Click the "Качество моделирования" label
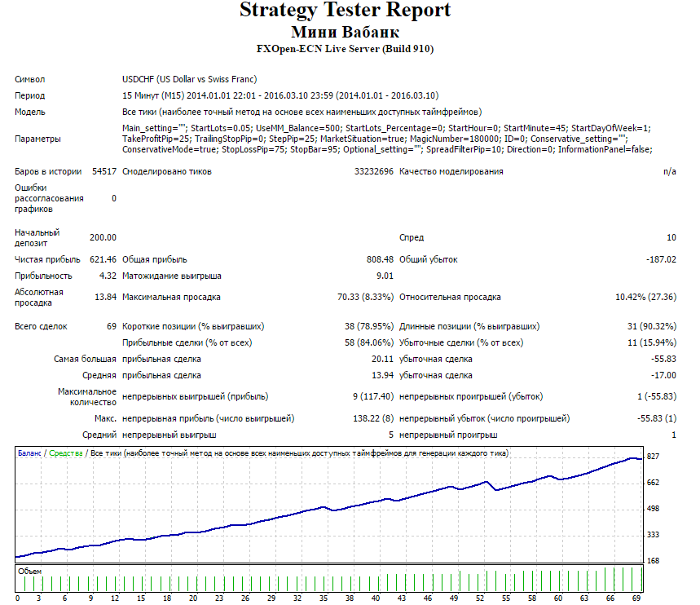This screenshot has height=605, width=700. 451,171
